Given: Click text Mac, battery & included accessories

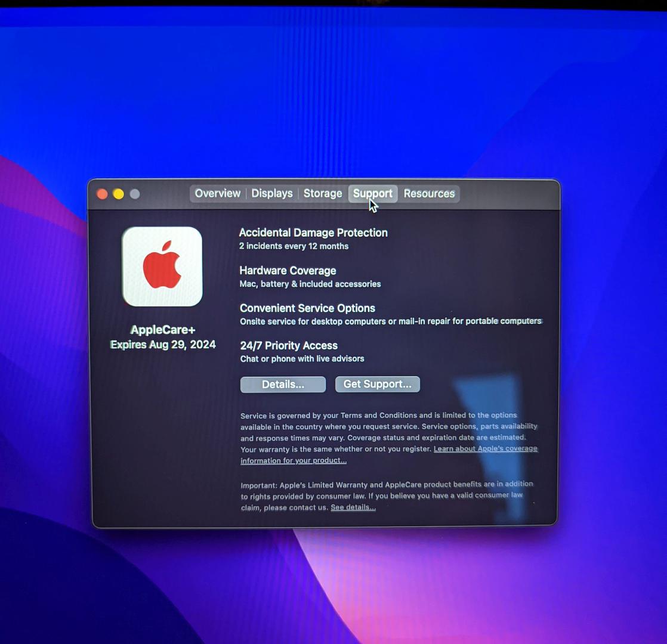Looking at the screenshot, I should click(x=310, y=284).
